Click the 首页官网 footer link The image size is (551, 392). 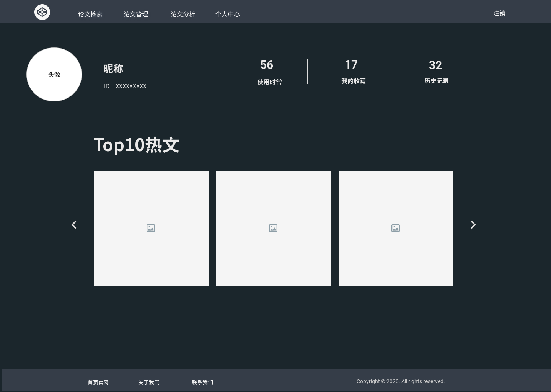point(98,382)
